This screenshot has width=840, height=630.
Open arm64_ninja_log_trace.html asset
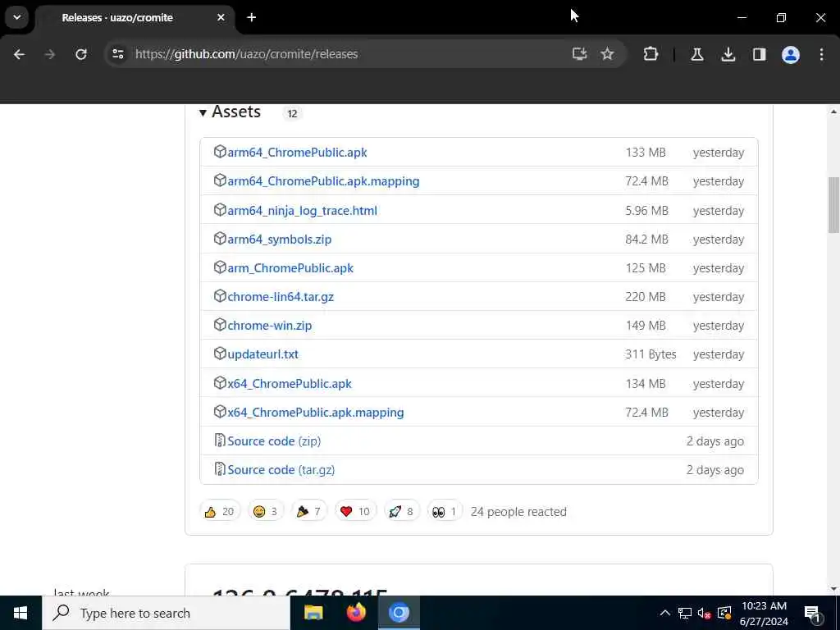(x=302, y=211)
